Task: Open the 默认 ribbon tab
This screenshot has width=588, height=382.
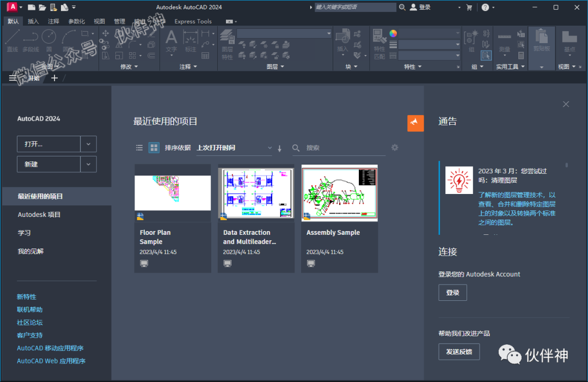Action: [x=13, y=21]
